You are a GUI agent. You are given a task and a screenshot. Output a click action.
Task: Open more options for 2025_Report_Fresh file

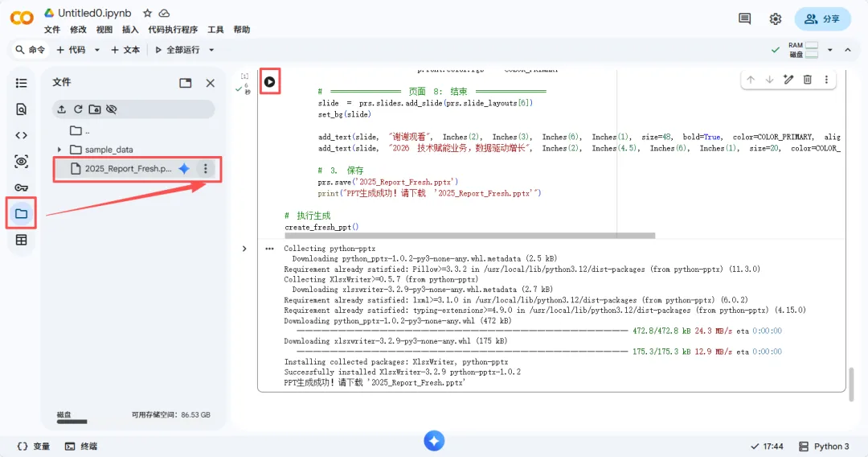coord(206,168)
